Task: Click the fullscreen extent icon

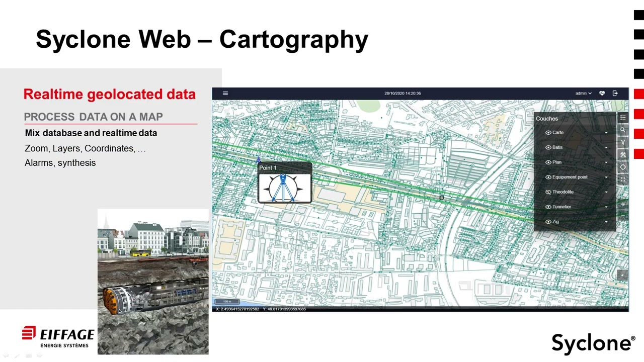Action: coord(623,179)
